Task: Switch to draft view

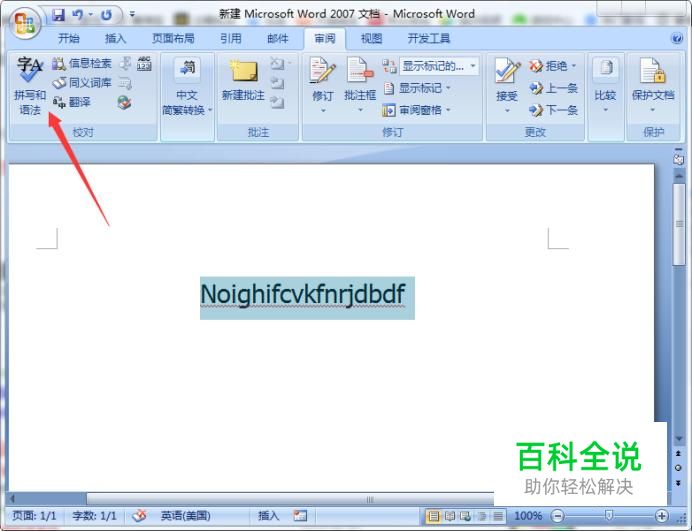Action: (497, 516)
